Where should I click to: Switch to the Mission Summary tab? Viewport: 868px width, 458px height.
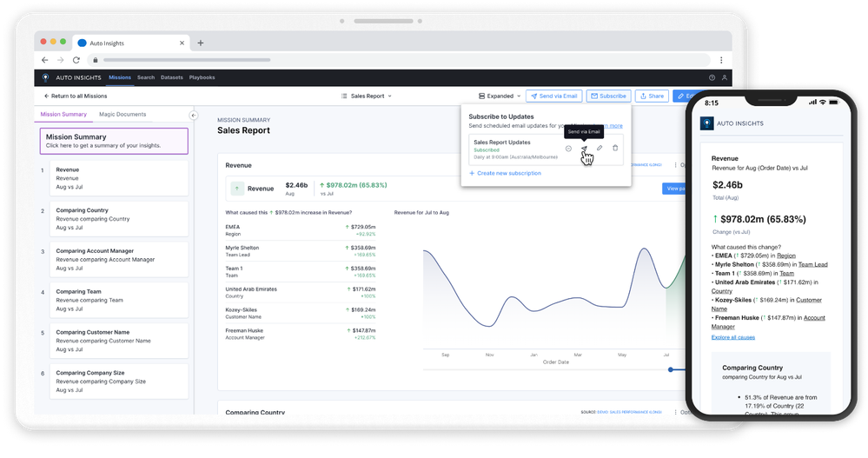(63, 114)
